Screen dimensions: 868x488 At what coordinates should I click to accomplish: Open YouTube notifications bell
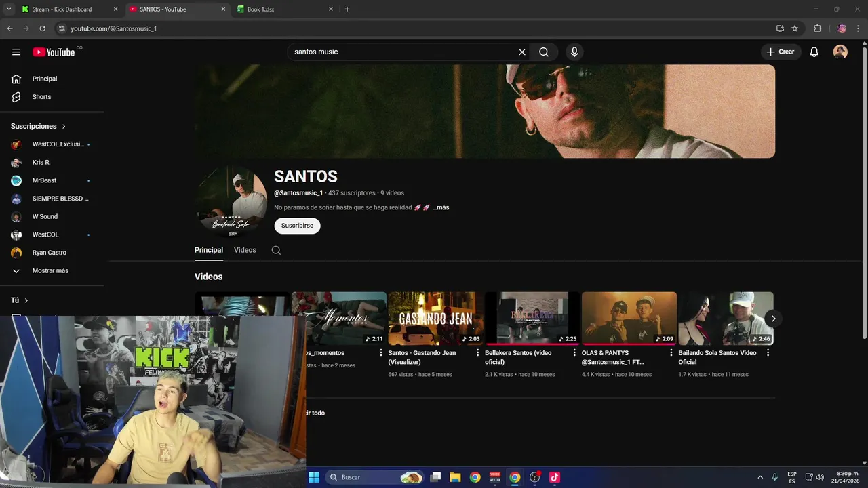(814, 52)
